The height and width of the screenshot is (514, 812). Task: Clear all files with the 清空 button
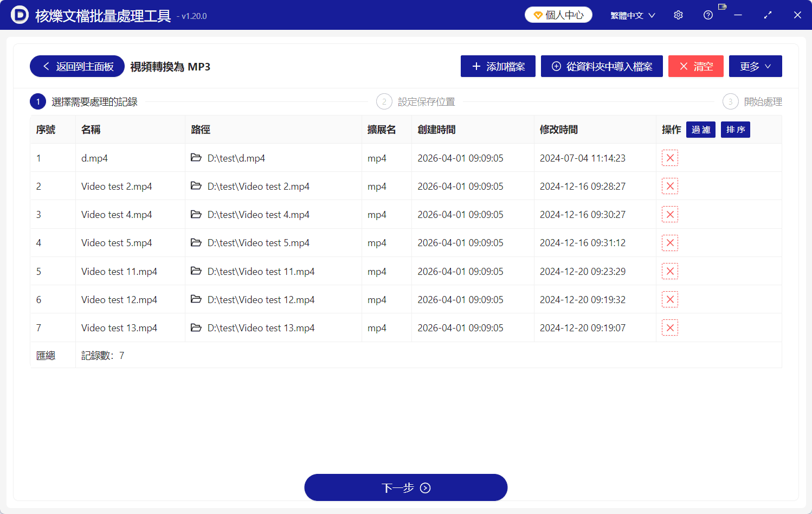(x=696, y=66)
